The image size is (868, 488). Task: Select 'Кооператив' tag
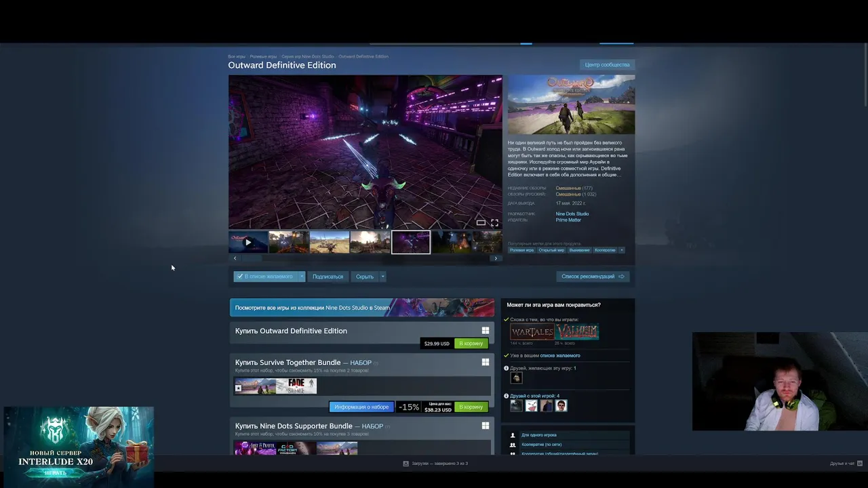[605, 250]
